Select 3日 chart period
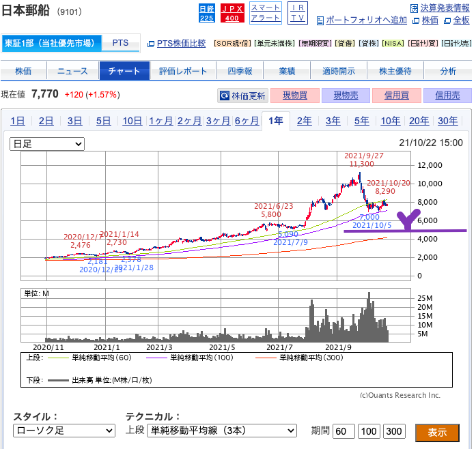The image size is (476, 449). pyautogui.click(x=74, y=121)
